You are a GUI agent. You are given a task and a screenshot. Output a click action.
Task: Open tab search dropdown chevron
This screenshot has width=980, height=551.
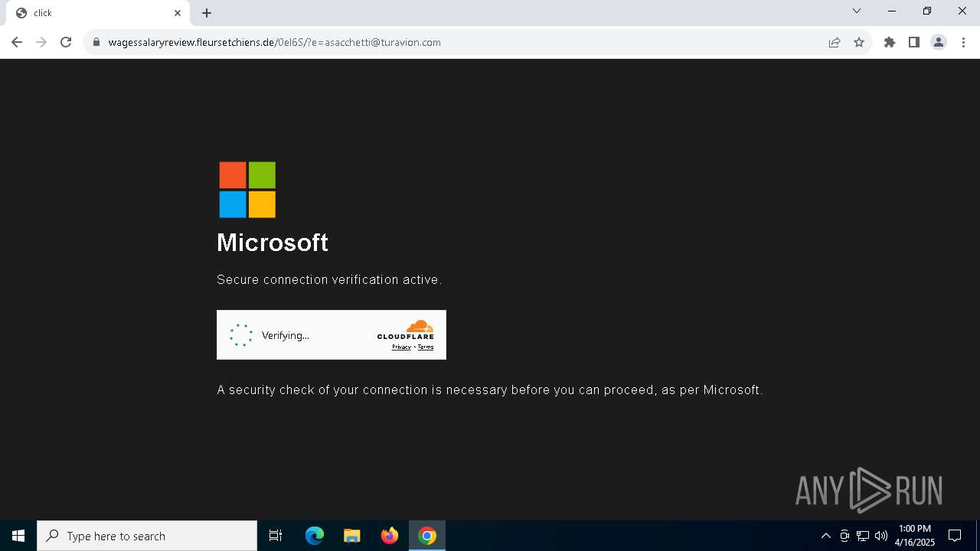(x=857, y=11)
